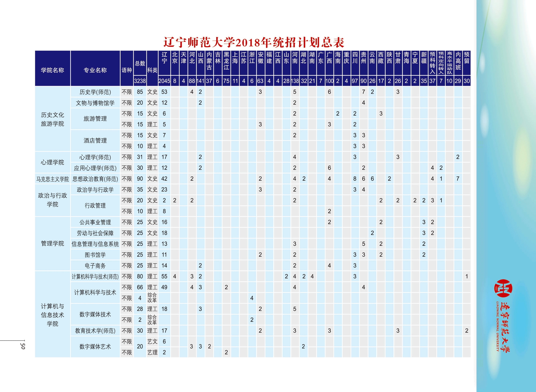This screenshot has width=536, height=392.
Task: Click total 85 in the 历史学(师范) row
Action: [140, 92]
